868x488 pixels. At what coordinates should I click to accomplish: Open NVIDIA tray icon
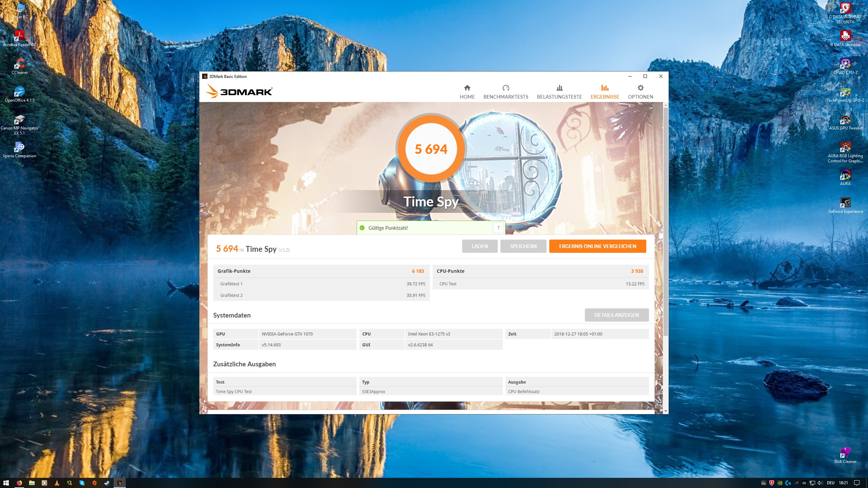[780, 483]
